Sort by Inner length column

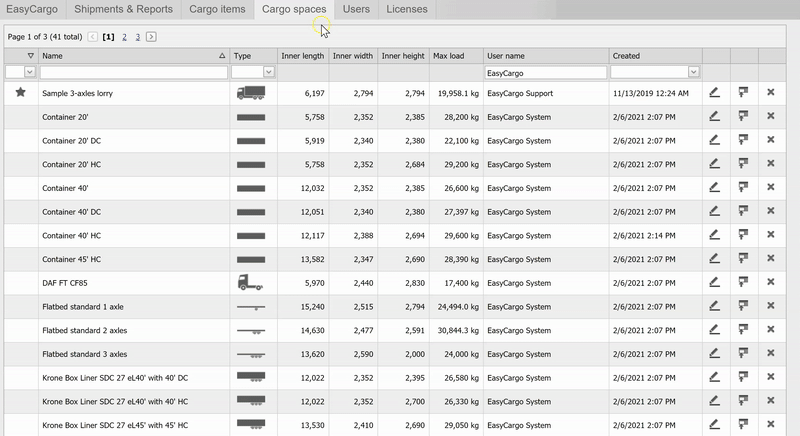click(x=303, y=56)
